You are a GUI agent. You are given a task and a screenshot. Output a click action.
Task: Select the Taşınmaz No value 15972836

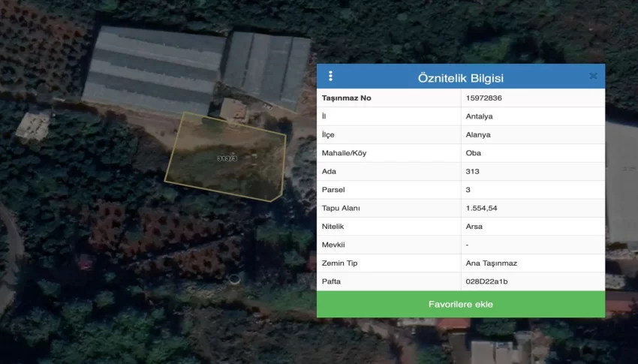click(x=484, y=98)
